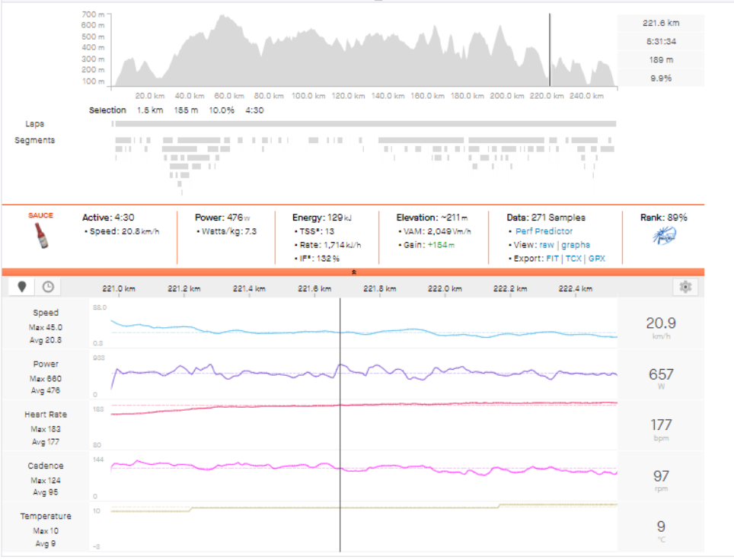View the raw data link

(x=546, y=245)
